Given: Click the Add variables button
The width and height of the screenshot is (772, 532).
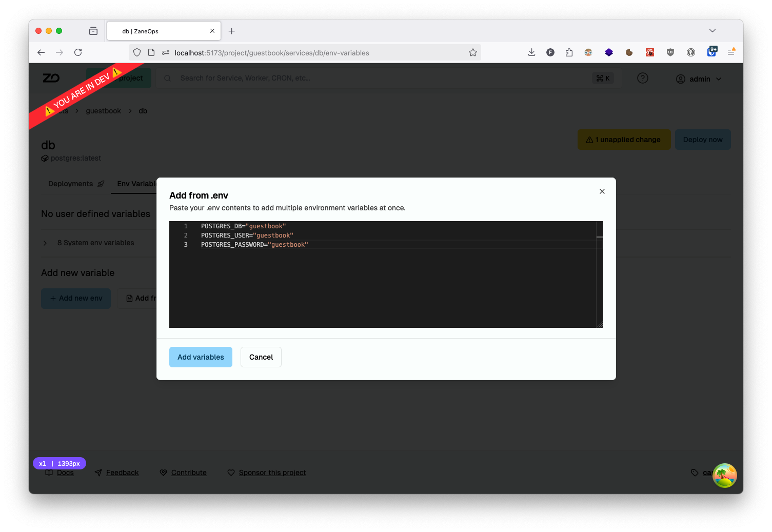Looking at the screenshot, I should point(201,357).
